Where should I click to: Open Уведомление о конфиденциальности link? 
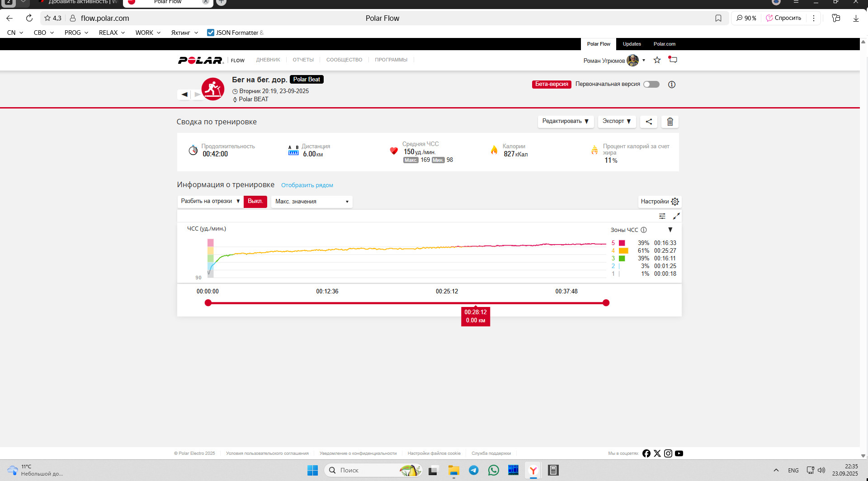358,453
